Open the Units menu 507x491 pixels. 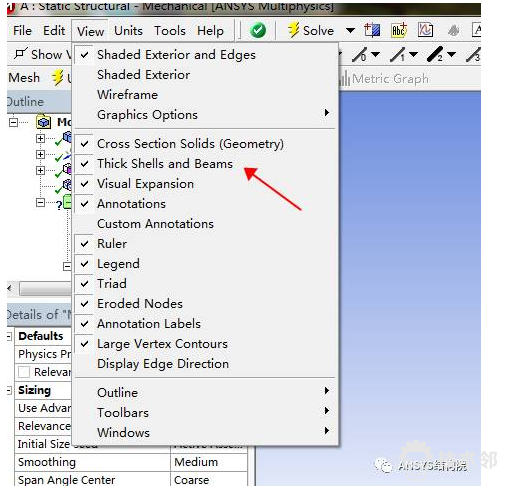pos(128,31)
